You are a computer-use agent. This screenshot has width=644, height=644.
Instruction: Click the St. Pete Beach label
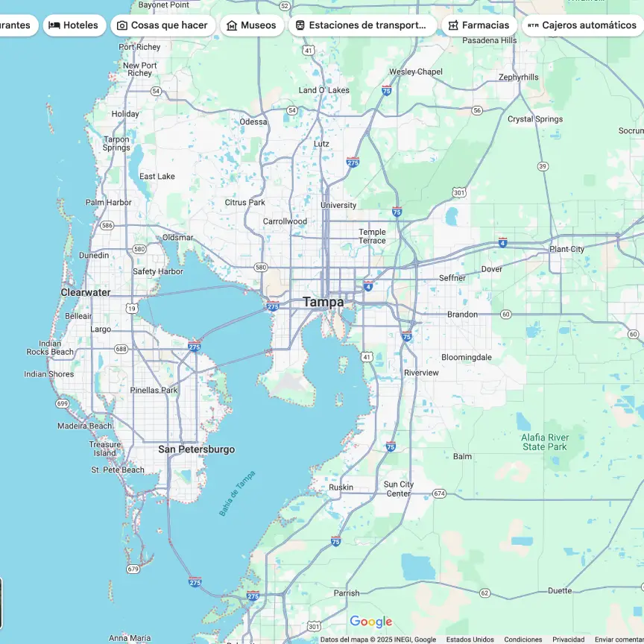pyautogui.click(x=118, y=470)
